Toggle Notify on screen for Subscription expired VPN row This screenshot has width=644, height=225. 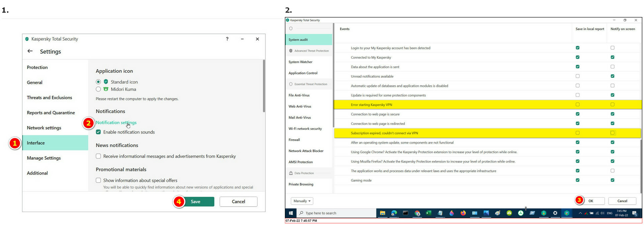pyautogui.click(x=613, y=133)
